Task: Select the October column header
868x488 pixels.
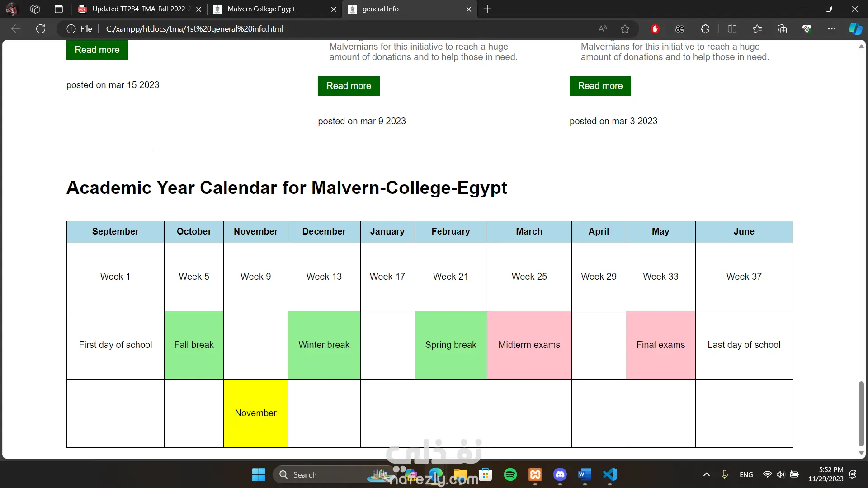Action: tap(194, 232)
